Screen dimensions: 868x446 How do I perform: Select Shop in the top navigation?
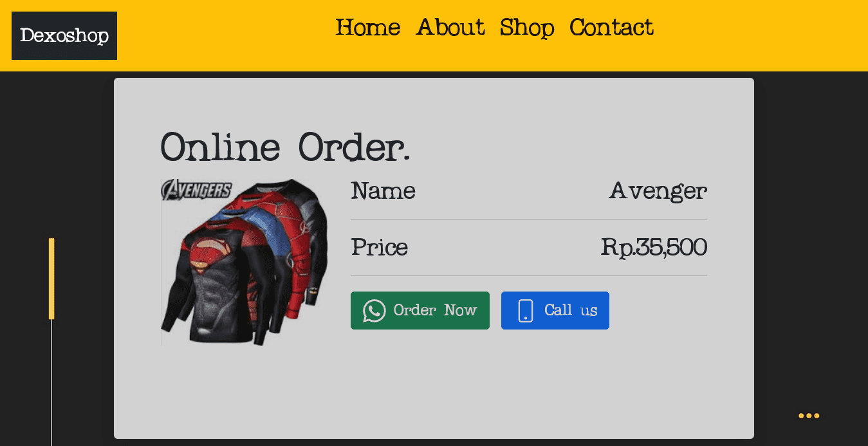(527, 27)
